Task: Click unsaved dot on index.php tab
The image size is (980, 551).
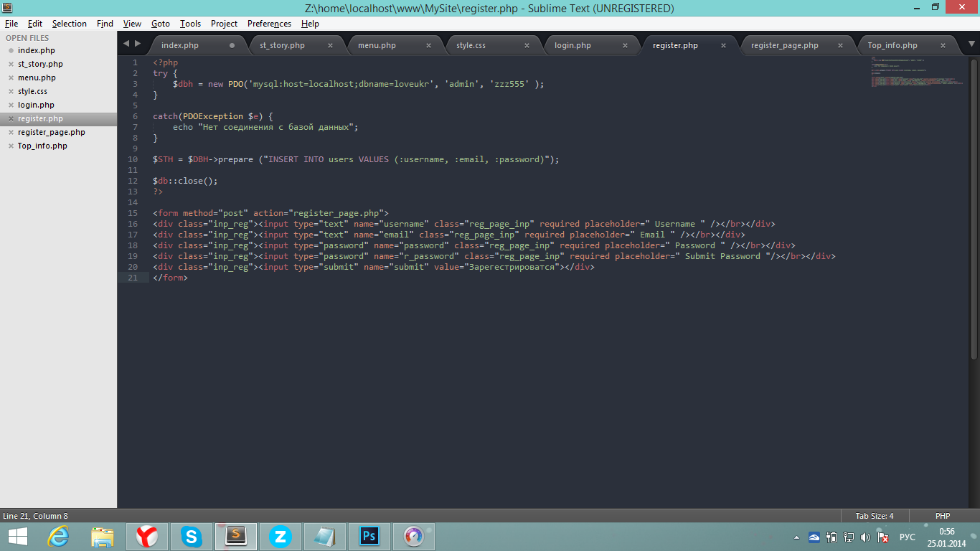Action: click(232, 45)
